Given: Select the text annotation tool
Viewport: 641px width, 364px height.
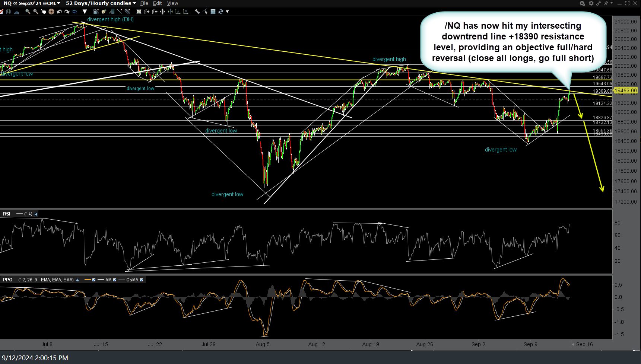Looking at the screenshot, I should click(213, 12).
